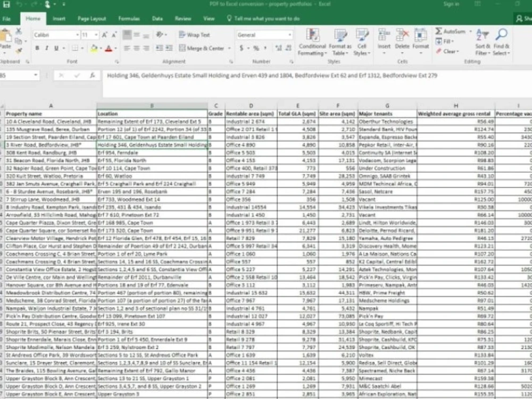
Task: Click Decrease Indent icon
Action: pos(159,48)
